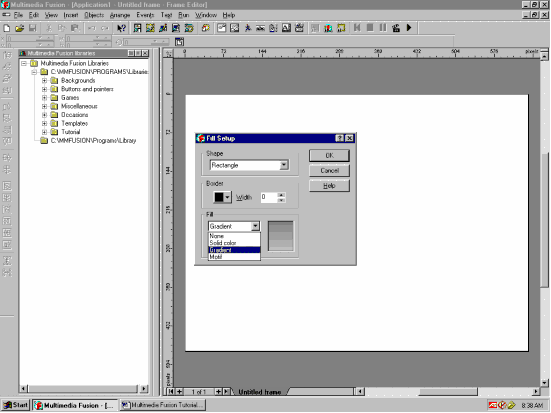Click the film clapper object icon
Screen dimensions: 551x413
(x=299, y=28)
